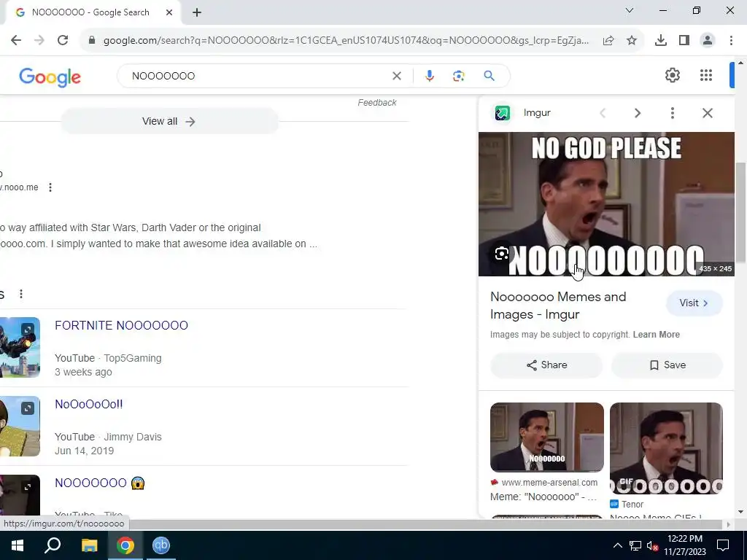Submit search with magnifier icon

tap(489, 76)
